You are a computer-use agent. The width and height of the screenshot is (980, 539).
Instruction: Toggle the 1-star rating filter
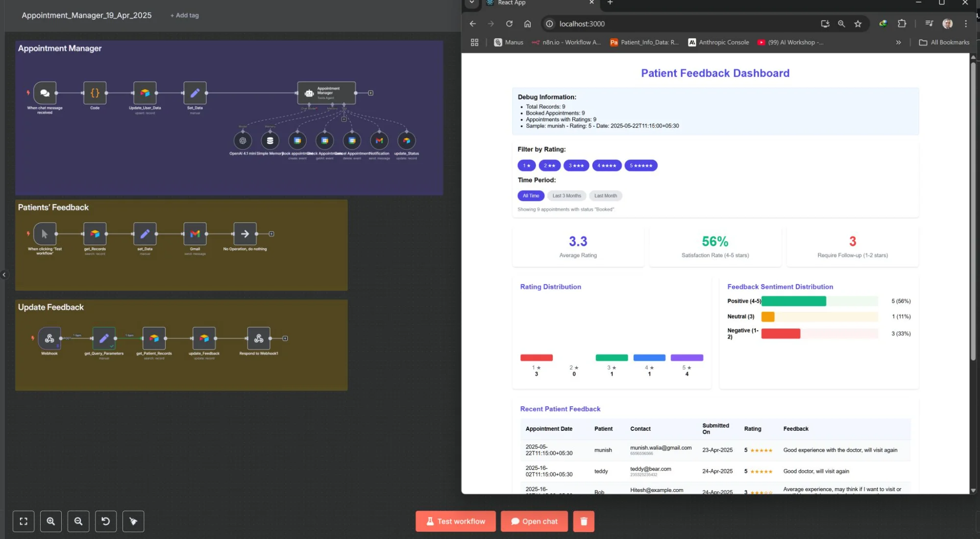(526, 165)
